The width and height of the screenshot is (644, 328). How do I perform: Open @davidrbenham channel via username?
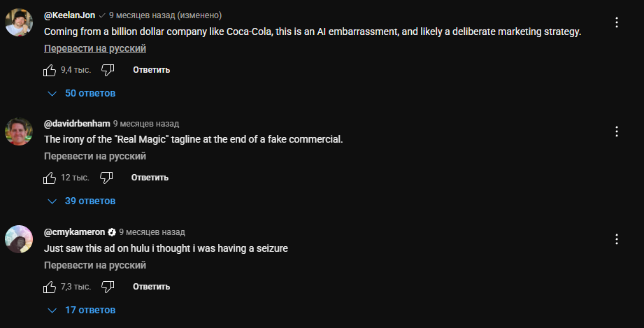pyautogui.click(x=77, y=124)
